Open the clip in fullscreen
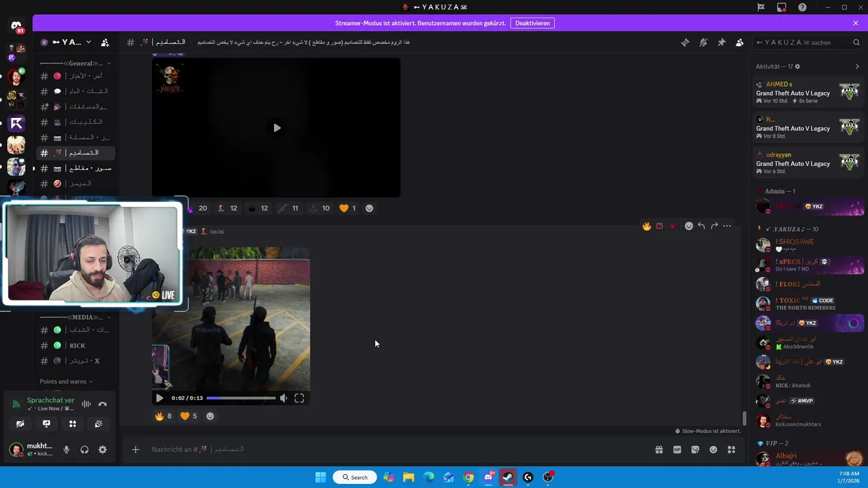 tap(299, 399)
